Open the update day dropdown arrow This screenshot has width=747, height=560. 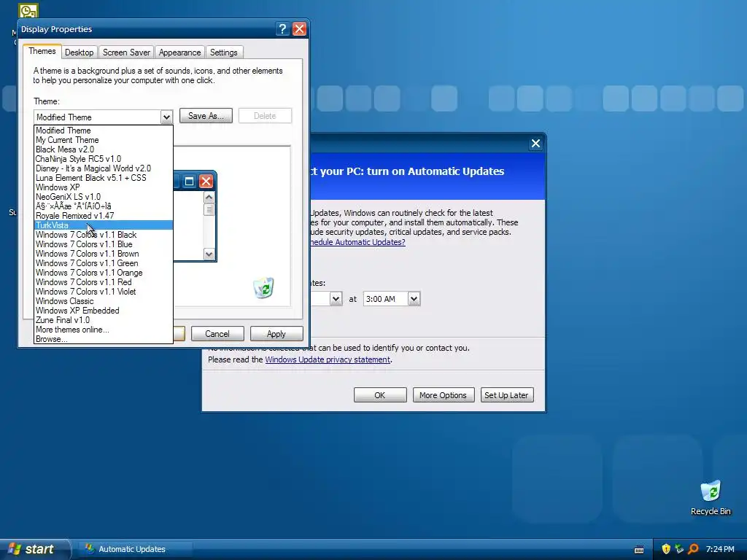click(x=336, y=299)
